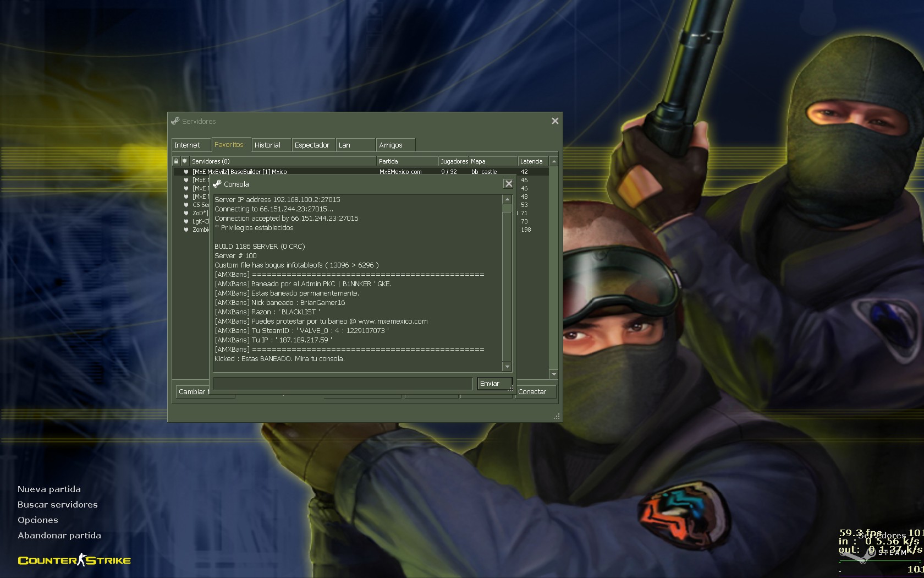Click shield icon of ZoD* server row

tap(186, 213)
